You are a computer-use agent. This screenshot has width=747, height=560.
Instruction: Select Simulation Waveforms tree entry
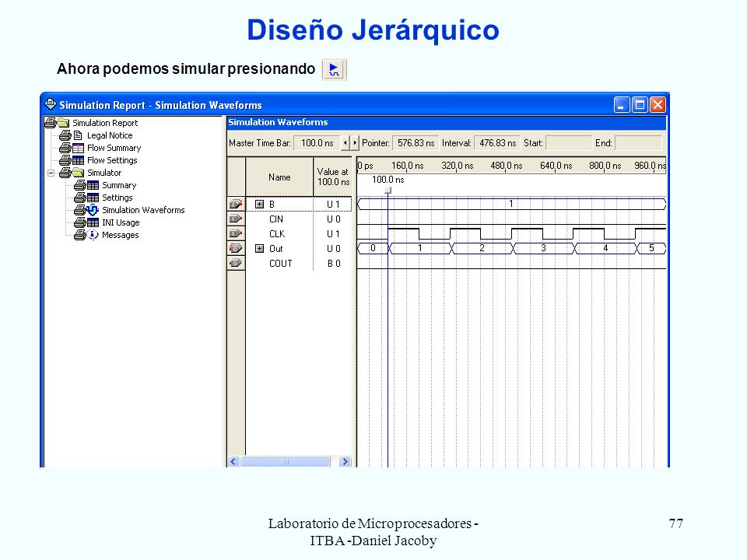click(143, 210)
